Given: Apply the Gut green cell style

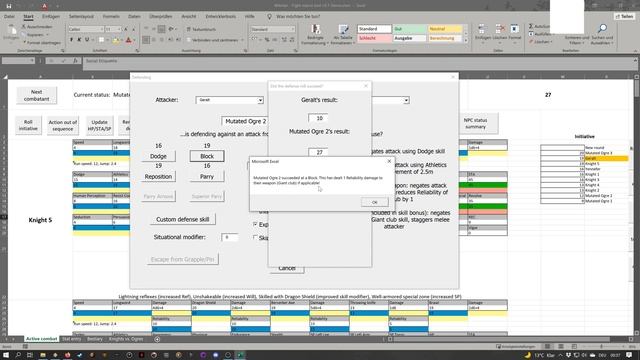Looking at the screenshot, I should (409, 29).
